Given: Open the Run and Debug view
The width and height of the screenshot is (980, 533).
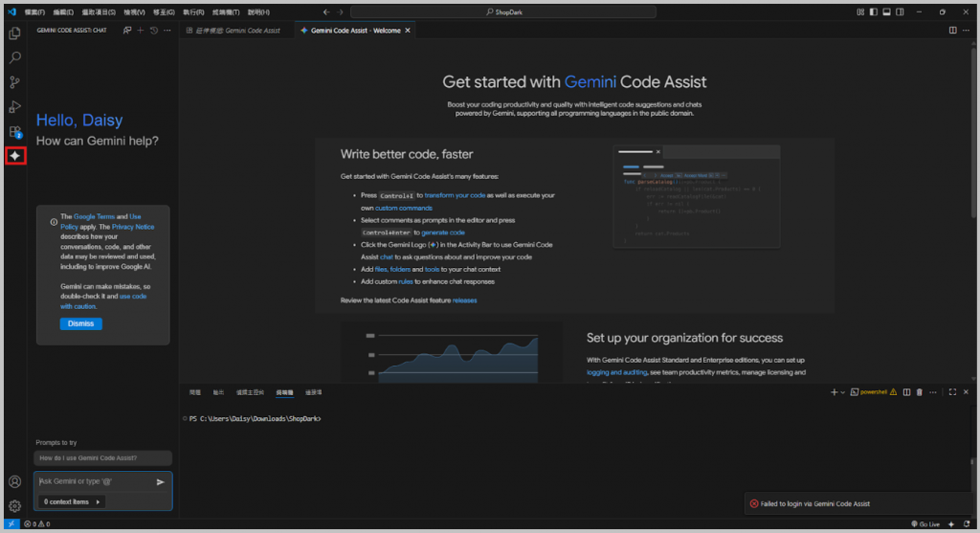Looking at the screenshot, I should [x=15, y=107].
